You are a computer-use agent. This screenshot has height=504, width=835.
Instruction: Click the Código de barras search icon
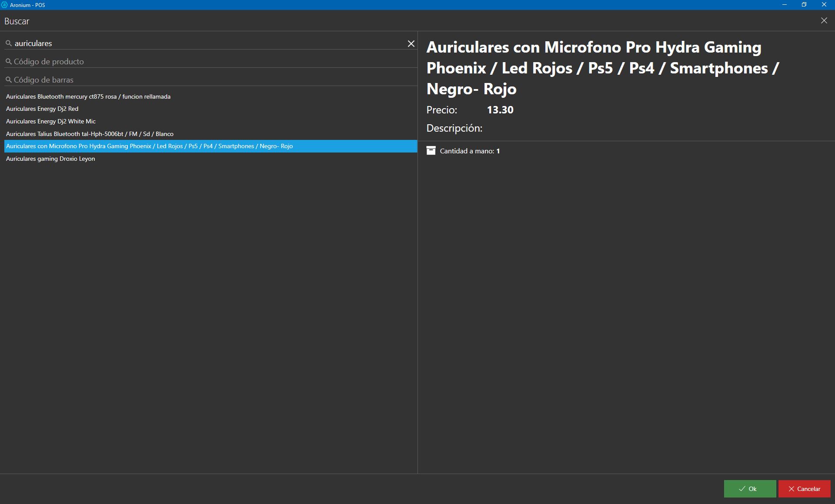pyautogui.click(x=8, y=80)
